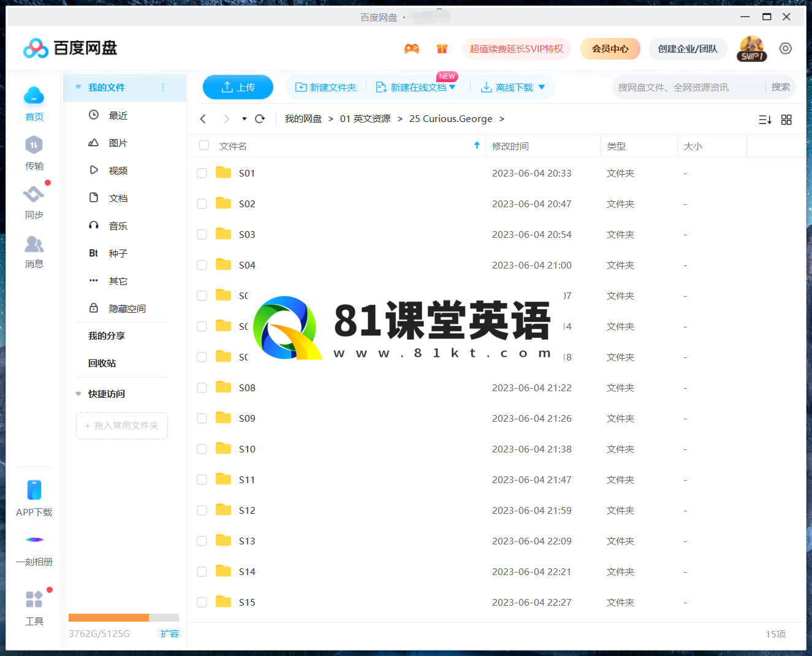Screen dimensions: 812x656
Task: Check the box for folder S03
Action: (x=202, y=235)
